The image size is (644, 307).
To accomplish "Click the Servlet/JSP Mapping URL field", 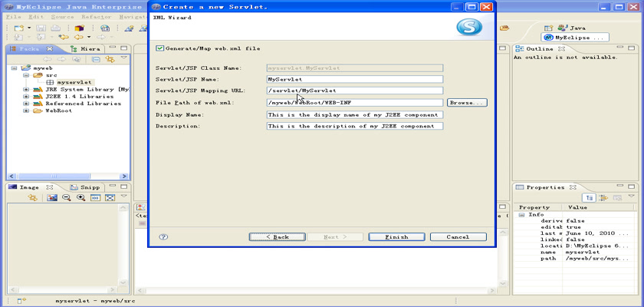I will pos(355,91).
